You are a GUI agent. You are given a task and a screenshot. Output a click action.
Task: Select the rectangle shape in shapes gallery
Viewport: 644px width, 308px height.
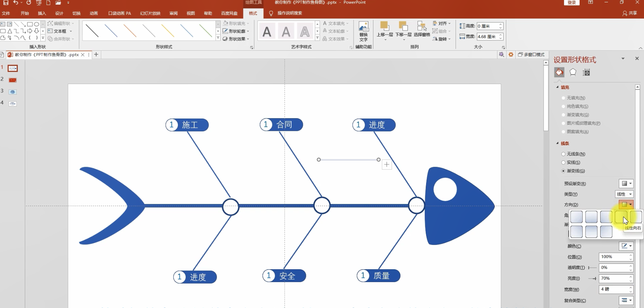click(29, 24)
